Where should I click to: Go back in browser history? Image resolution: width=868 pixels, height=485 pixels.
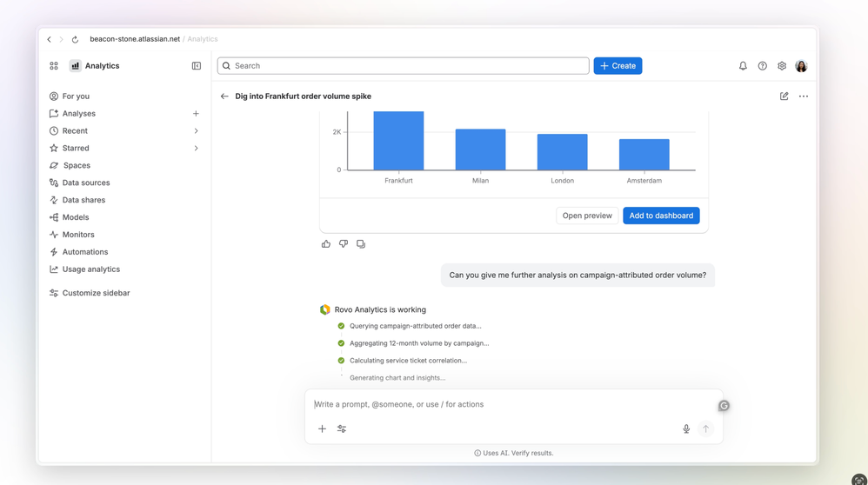click(x=50, y=39)
